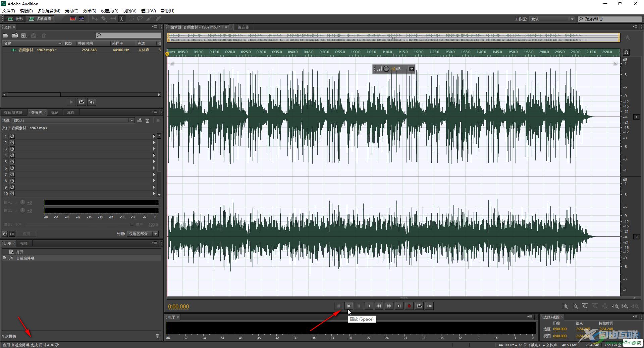Select the Time Selection tool
The image size is (644, 348).
pos(122,19)
